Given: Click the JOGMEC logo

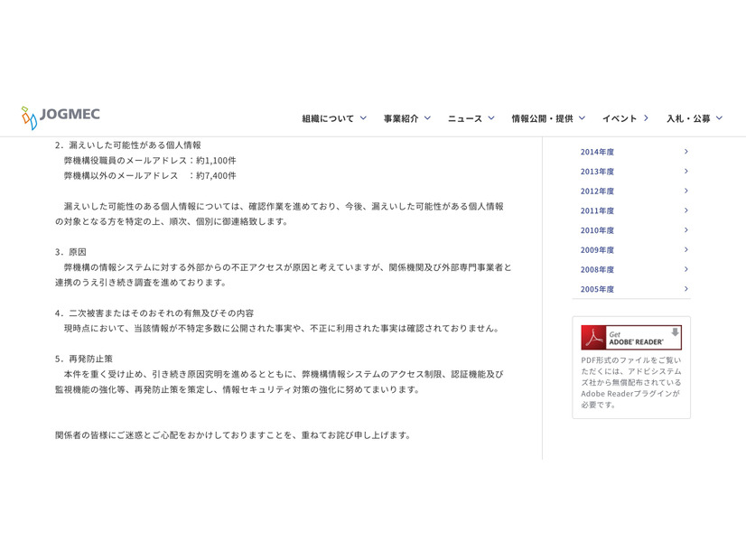Looking at the screenshot, I should 61,117.
